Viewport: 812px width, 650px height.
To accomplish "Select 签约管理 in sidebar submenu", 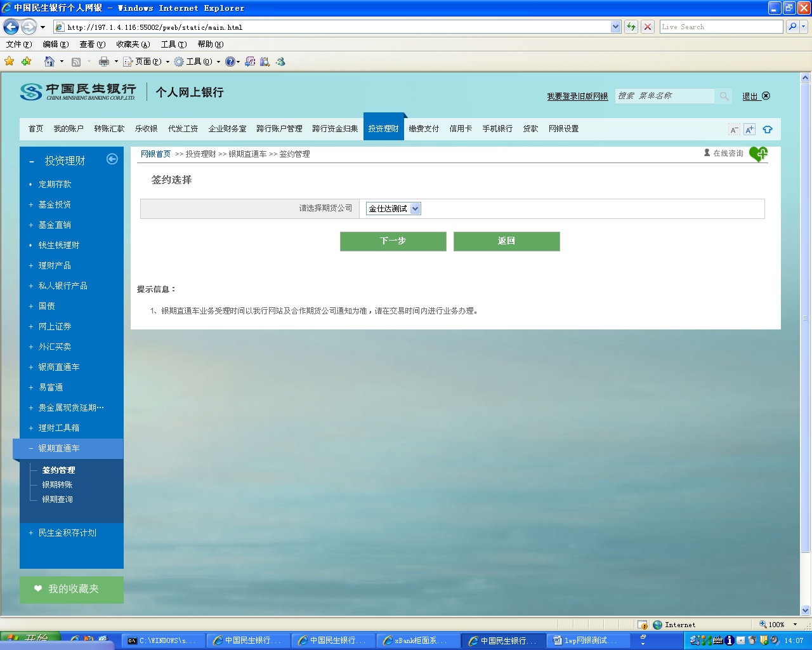I will coord(58,470).
